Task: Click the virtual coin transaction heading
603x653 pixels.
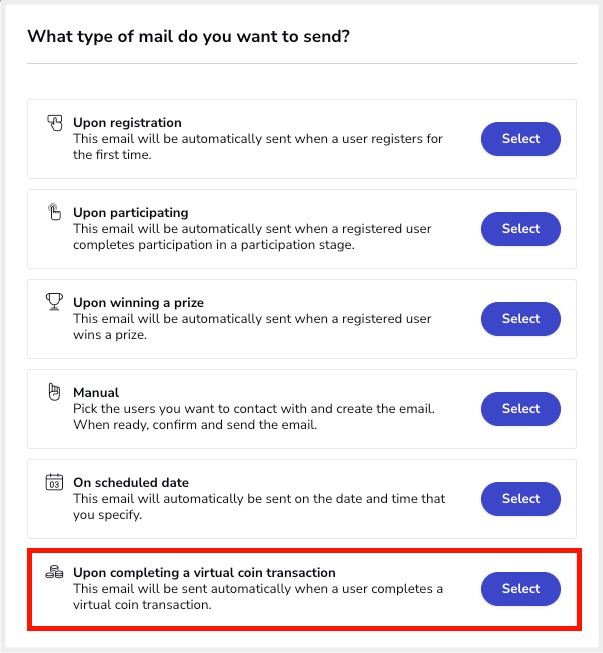Action: click(x=204, y=573)
